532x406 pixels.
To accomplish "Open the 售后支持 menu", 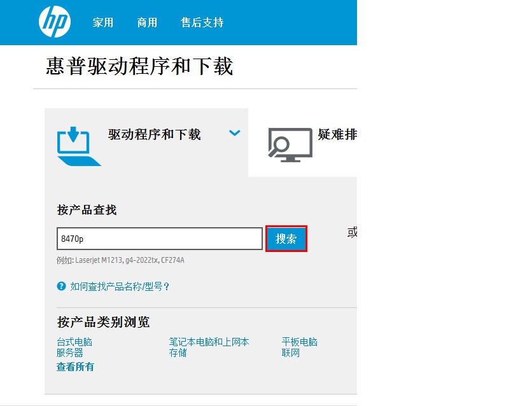I will click(202, 23).
